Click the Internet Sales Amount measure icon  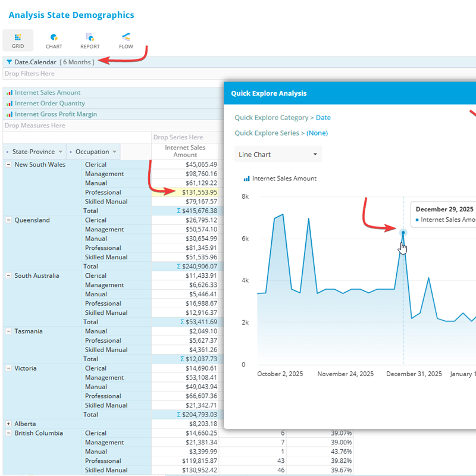[x=9, y=93]
